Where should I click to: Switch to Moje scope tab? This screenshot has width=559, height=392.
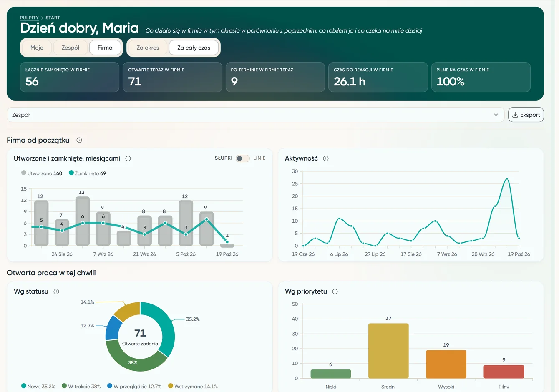click(x=37, y=48)
